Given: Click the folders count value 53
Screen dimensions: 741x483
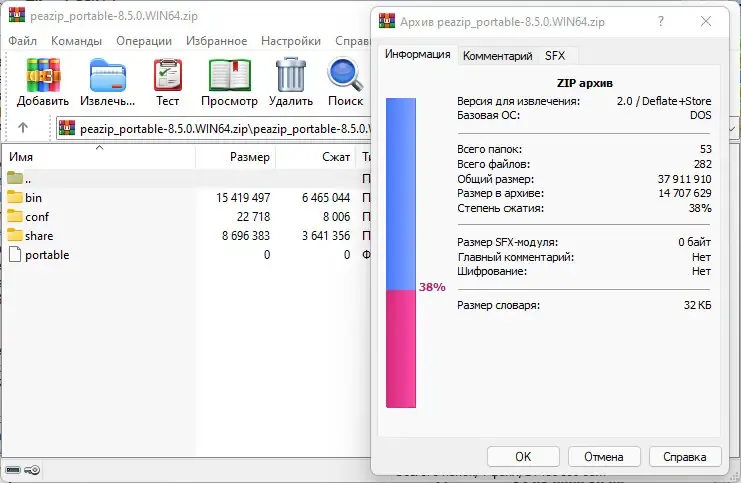Looking at the screenshot, I should click(x=706, y=149).
